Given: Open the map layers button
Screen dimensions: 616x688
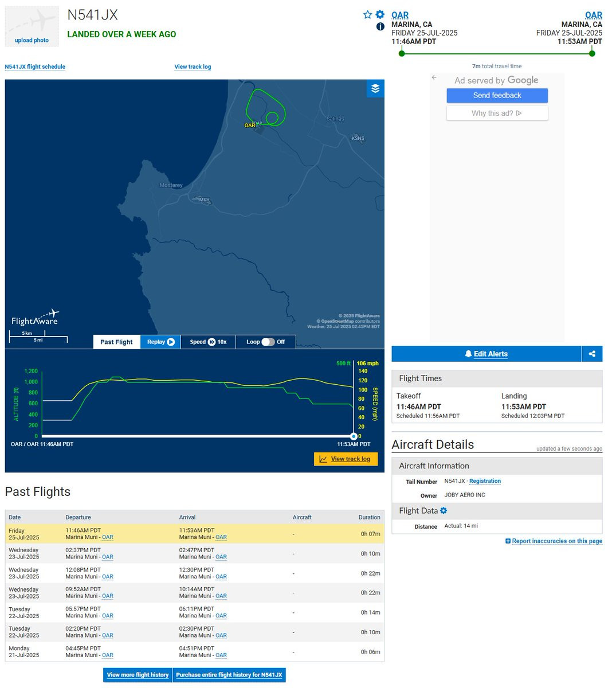Looking at the screenshot, I should (375, 88).
